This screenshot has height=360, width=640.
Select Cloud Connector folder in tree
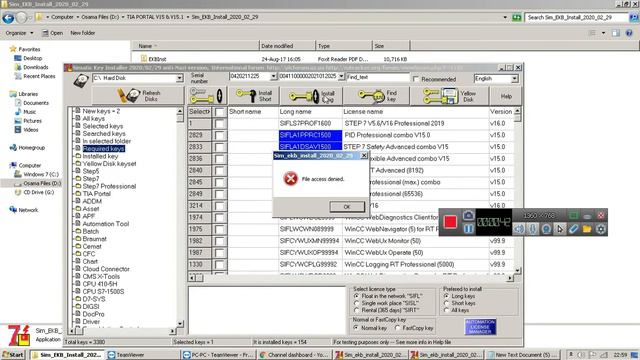pyautogui.click(x=106, y=269)
